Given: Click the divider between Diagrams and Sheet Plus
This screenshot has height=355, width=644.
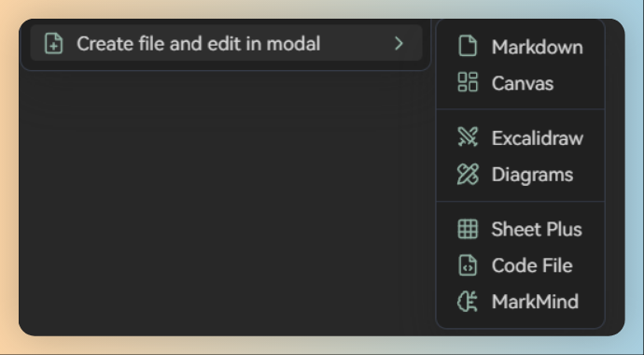Looking at the screenshot, I should pyautogui.click(x=520, y=202).
